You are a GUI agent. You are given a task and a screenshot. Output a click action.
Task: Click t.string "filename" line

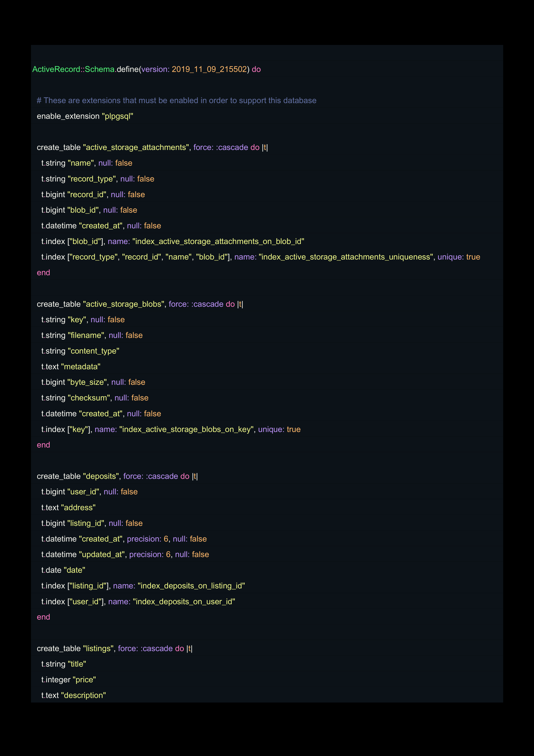pos(92,335)
